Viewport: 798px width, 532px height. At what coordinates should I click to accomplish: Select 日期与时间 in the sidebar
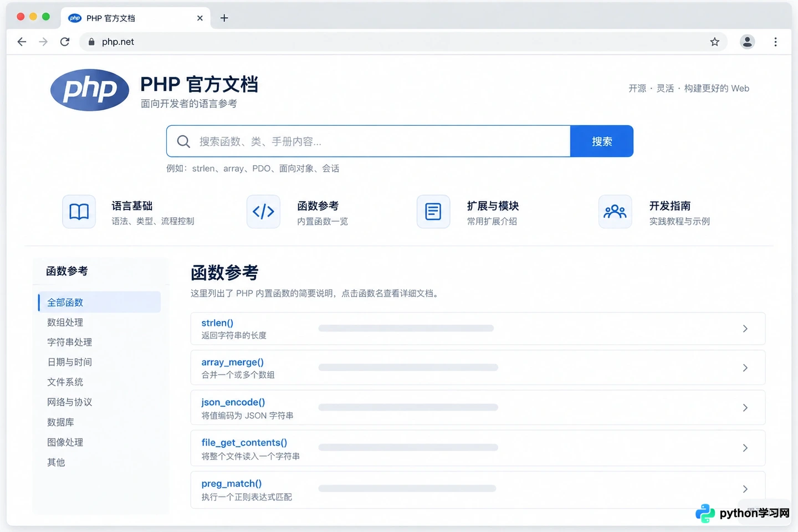tap(69, 362)
